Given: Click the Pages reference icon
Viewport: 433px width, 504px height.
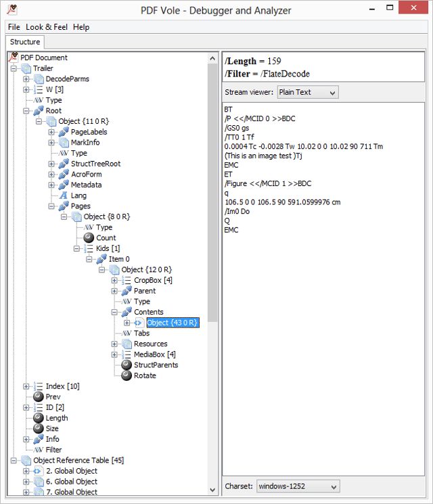Looking at the screenshot, I should pos(64,206).
